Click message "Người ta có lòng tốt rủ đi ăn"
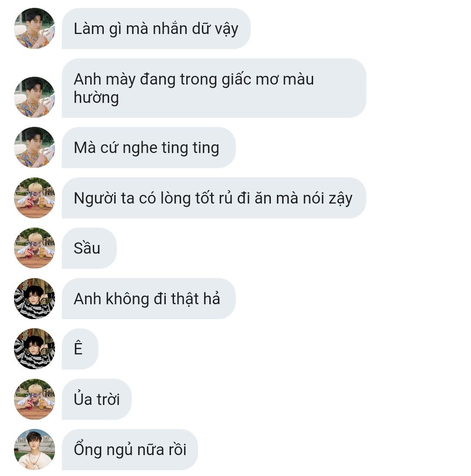Viewport: 471px width, 476px height. [x=214, y=198]
